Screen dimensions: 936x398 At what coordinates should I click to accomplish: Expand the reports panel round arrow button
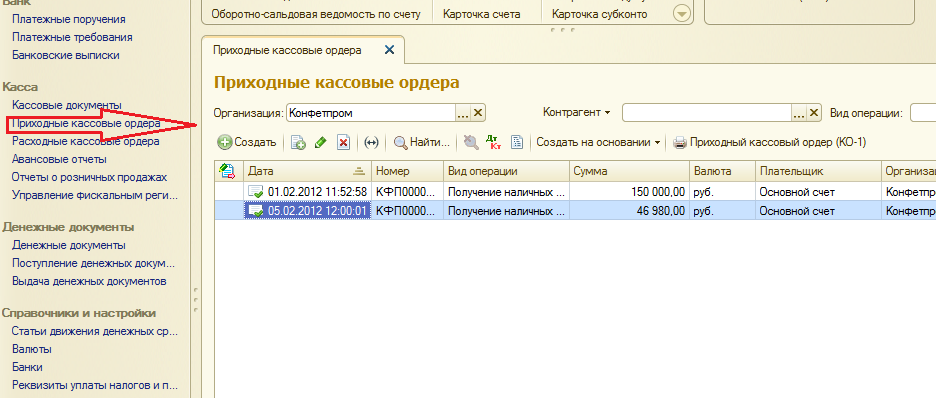point(682,14)
